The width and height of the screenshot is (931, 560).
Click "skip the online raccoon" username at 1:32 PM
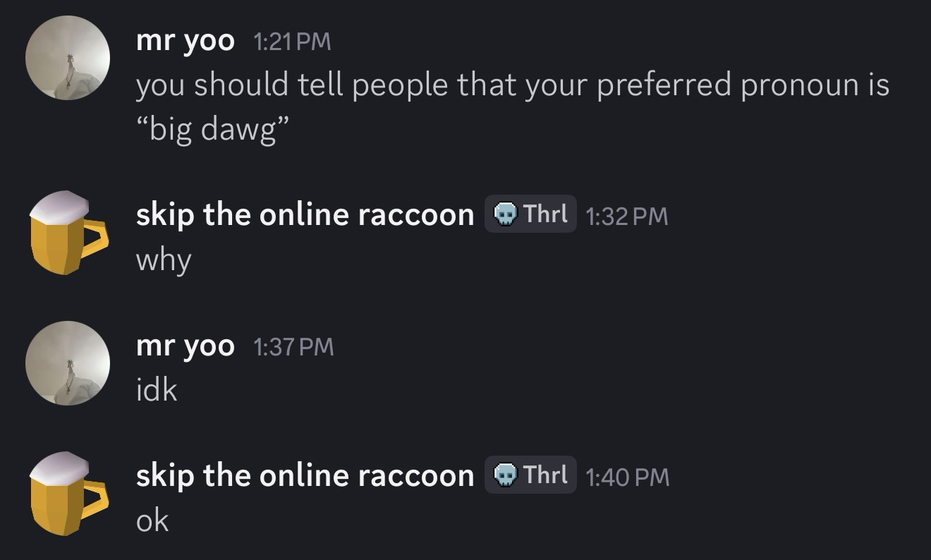click(x=305, y=214)
